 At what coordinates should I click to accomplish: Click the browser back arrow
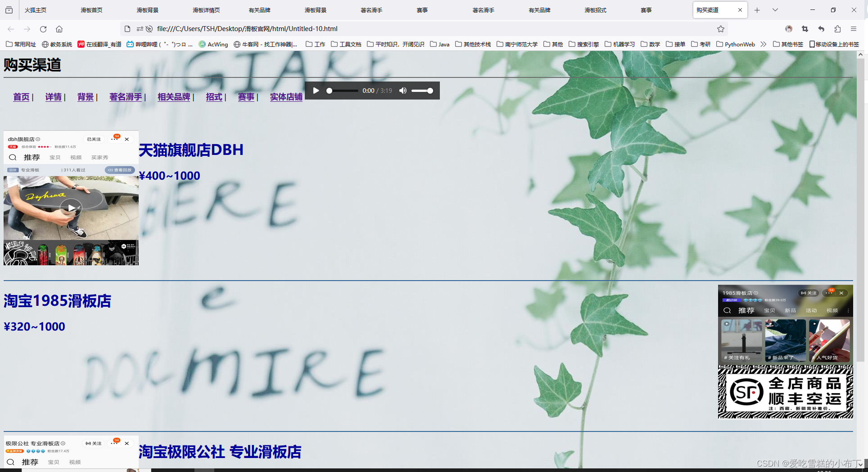[x=11, y=29]
